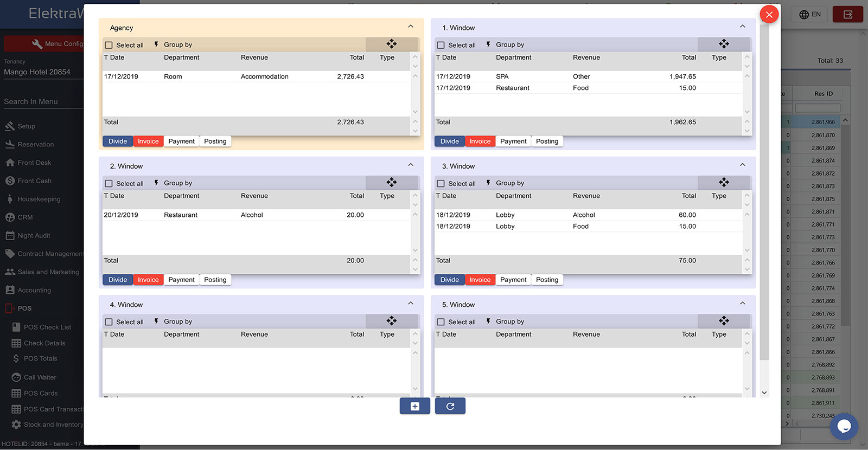Click Payment button in 2. Window
The height and width of the screenshot is (450, 868).
(181, 280)
